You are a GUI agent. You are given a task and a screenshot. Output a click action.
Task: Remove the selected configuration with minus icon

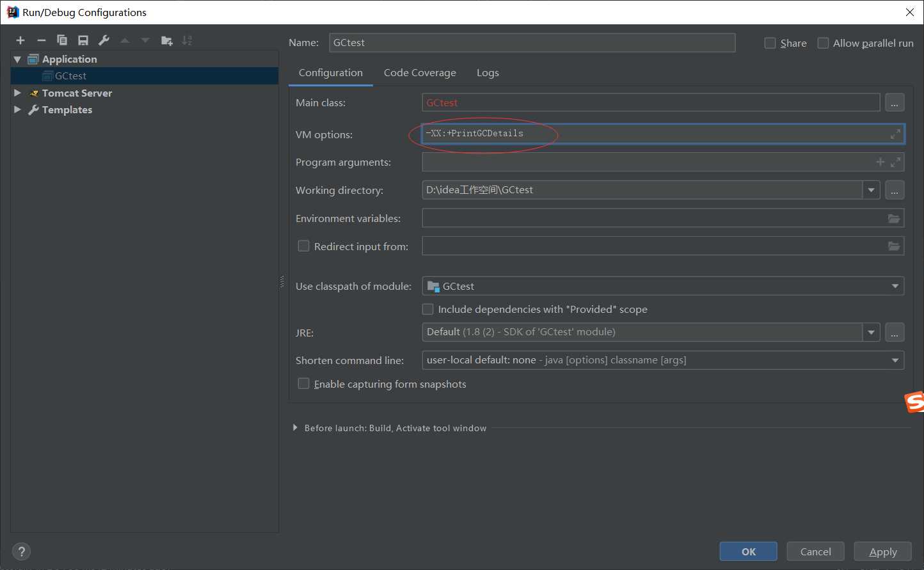tap(41, 40)
